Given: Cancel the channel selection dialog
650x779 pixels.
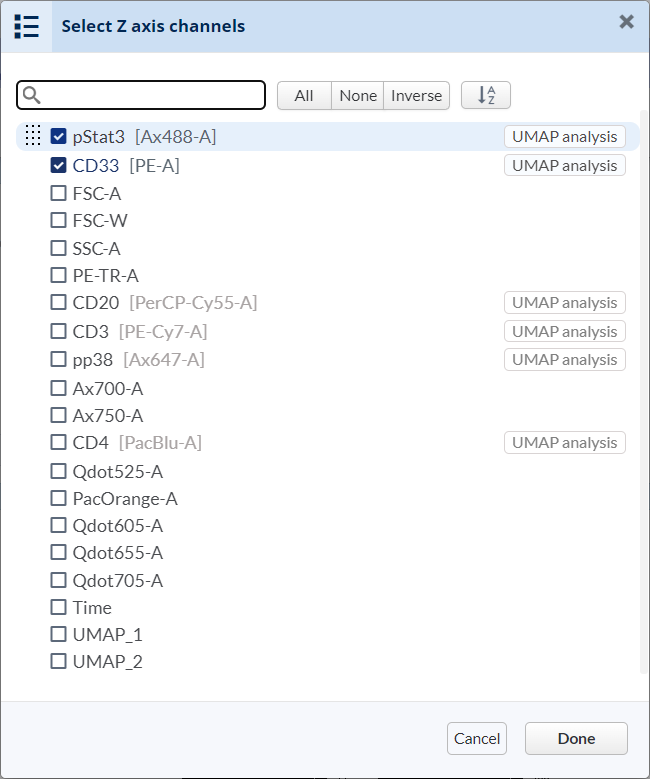Looking at the screenshot, I should click(x=477, y=738).
